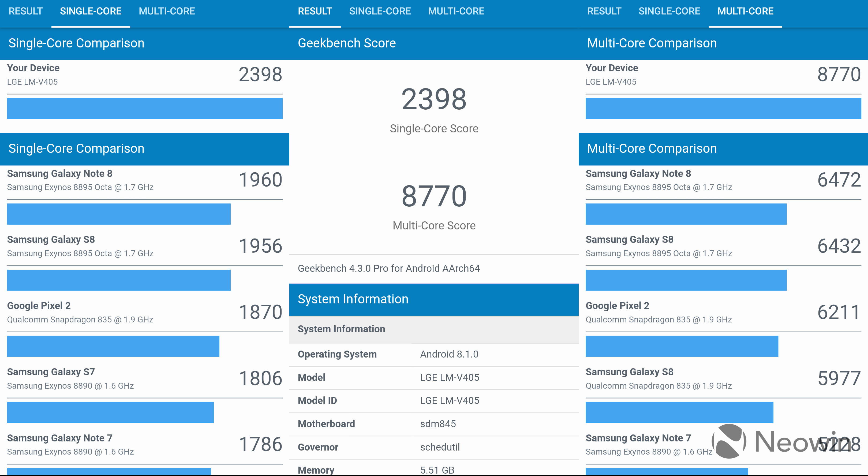Click the Multi-Core Score label

[434, 225]
